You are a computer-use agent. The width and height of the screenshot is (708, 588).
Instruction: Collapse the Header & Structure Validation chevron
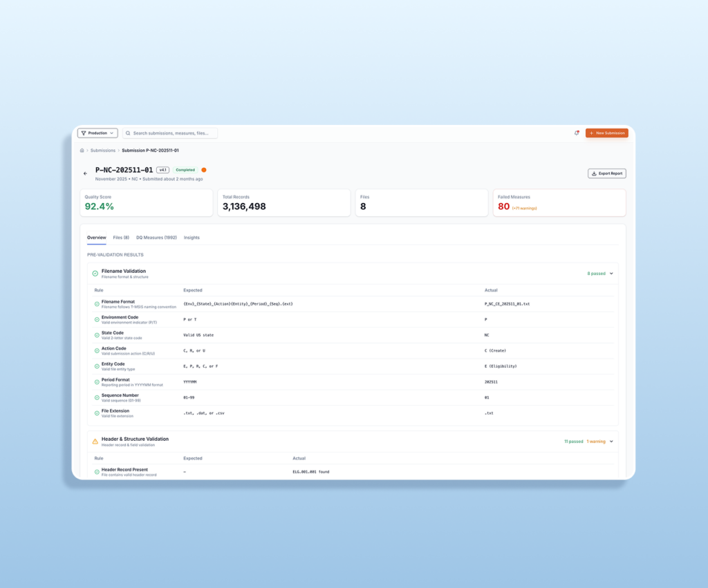611,442
